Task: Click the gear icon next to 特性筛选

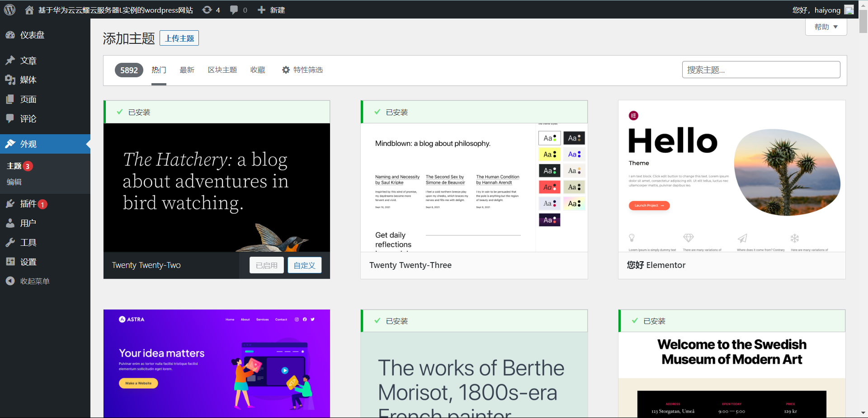Action: [286, 70]
